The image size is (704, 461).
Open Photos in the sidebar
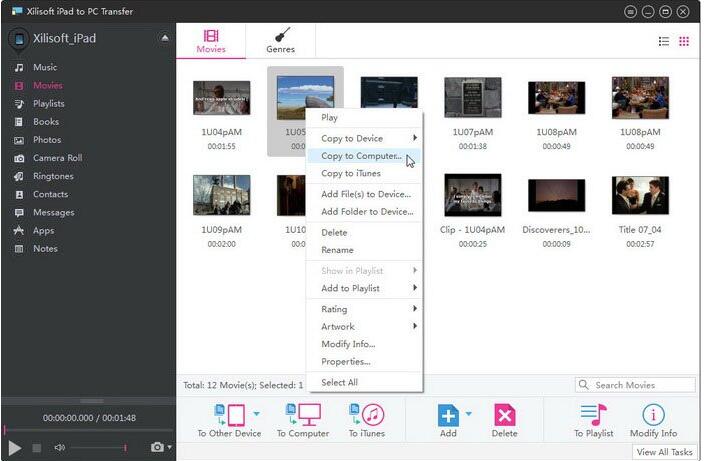tap(47, 140)
